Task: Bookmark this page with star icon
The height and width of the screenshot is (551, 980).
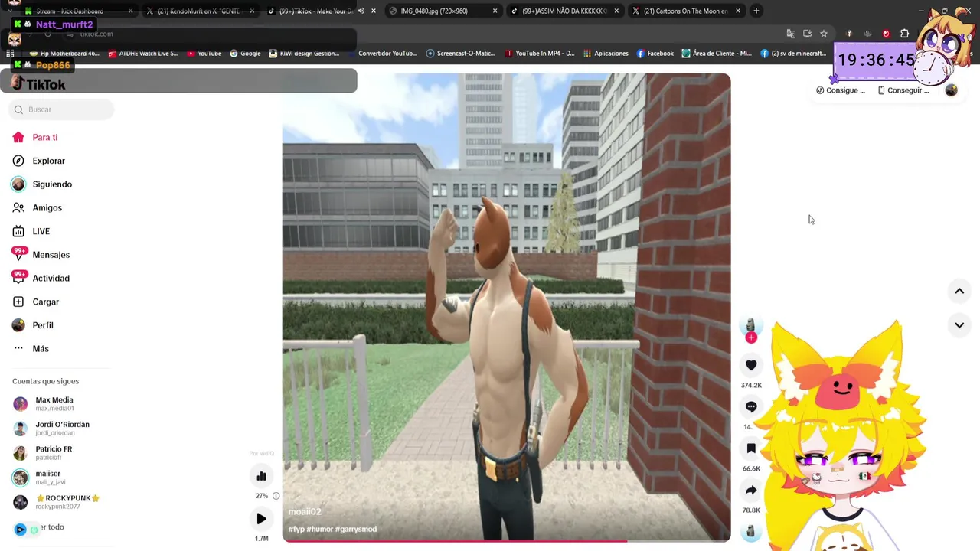Action: tap(824, 34)
